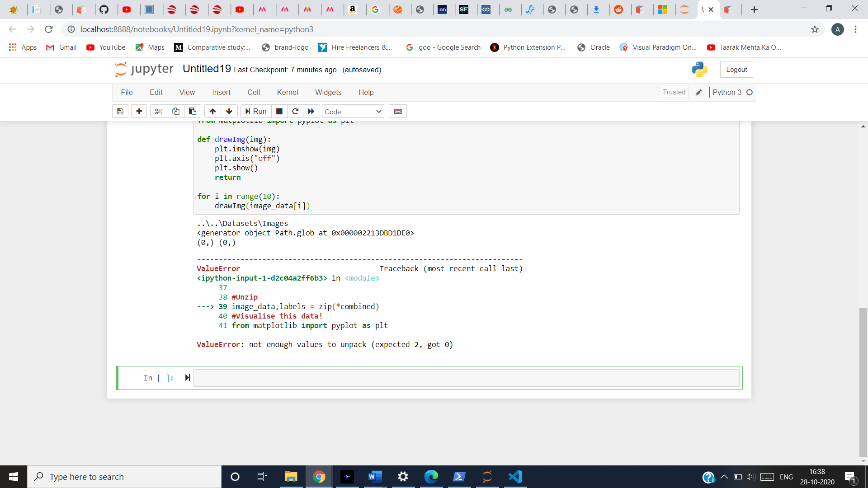Cut selected cells with scissors icon

(x=158, y=112)
